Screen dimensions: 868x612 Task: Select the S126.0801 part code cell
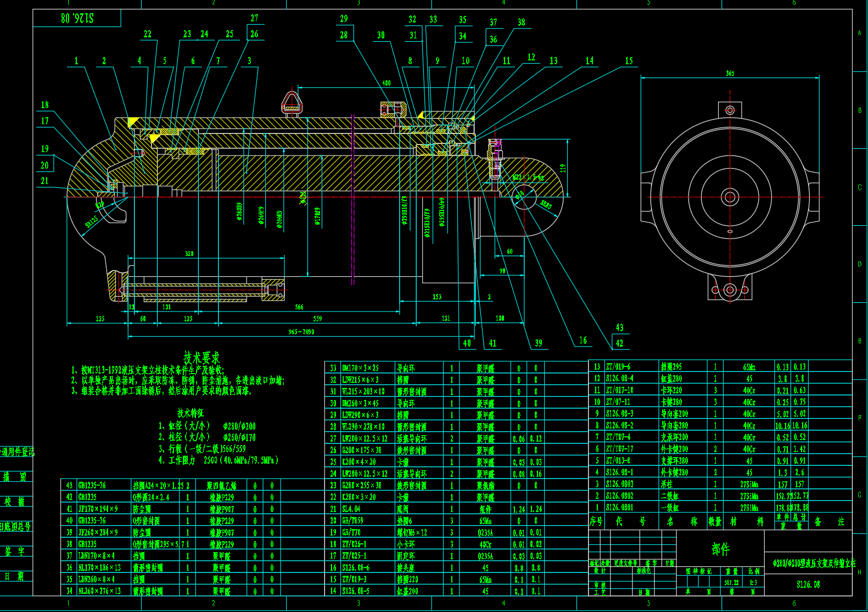pyautogui.click(x=619, y=508)
